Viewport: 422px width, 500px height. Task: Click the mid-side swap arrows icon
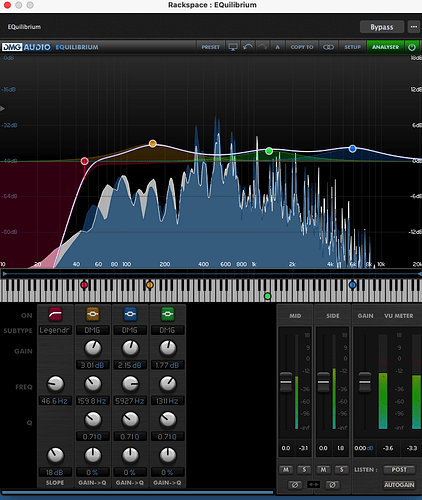click(x=313, y=484)
